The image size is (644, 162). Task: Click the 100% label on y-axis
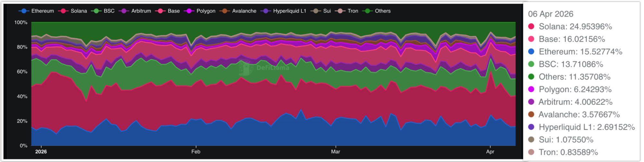coord(21,22)
